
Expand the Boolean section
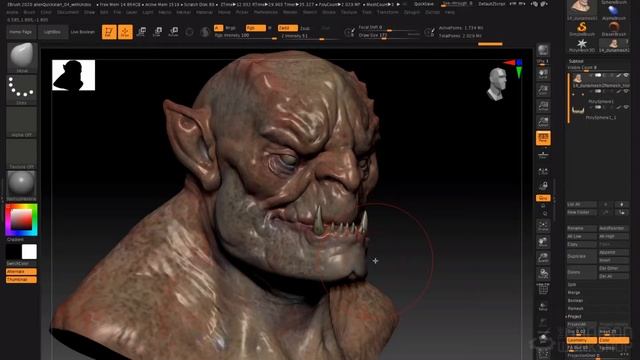tap(575, 300)
